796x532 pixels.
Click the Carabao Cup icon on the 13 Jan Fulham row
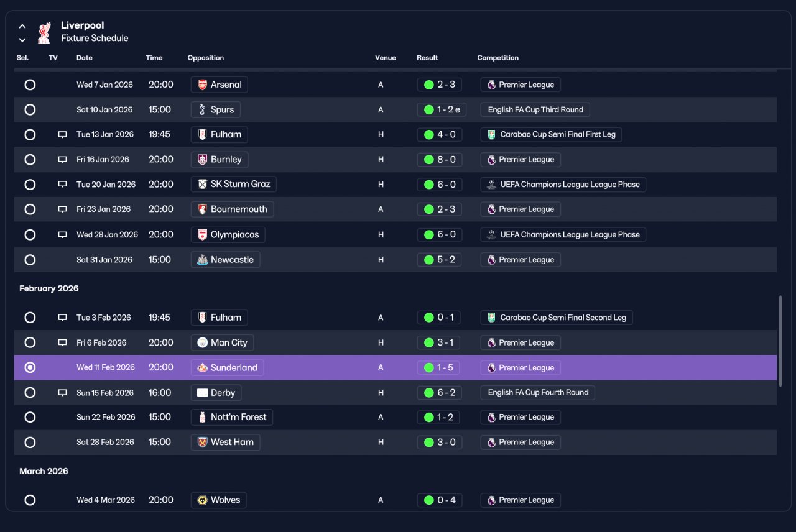[x=491, y=134]
